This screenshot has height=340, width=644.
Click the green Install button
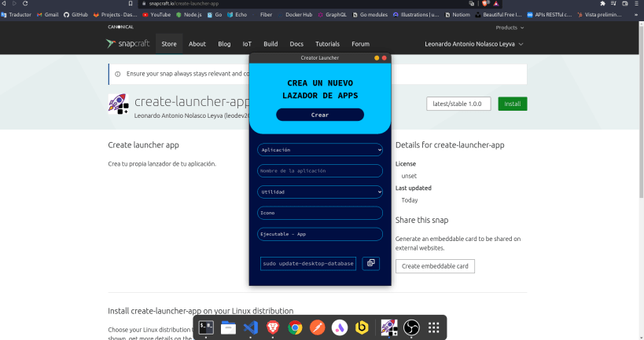tap(513, 104)
